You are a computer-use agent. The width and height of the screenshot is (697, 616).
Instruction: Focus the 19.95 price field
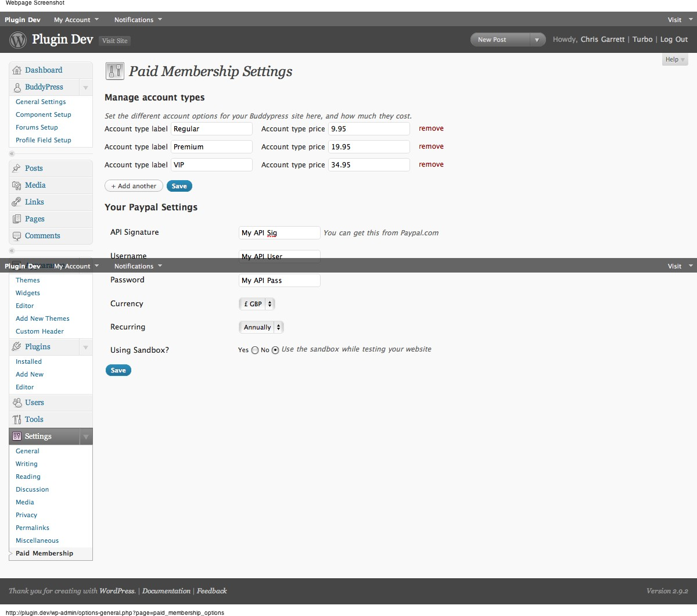pos(369,147)
